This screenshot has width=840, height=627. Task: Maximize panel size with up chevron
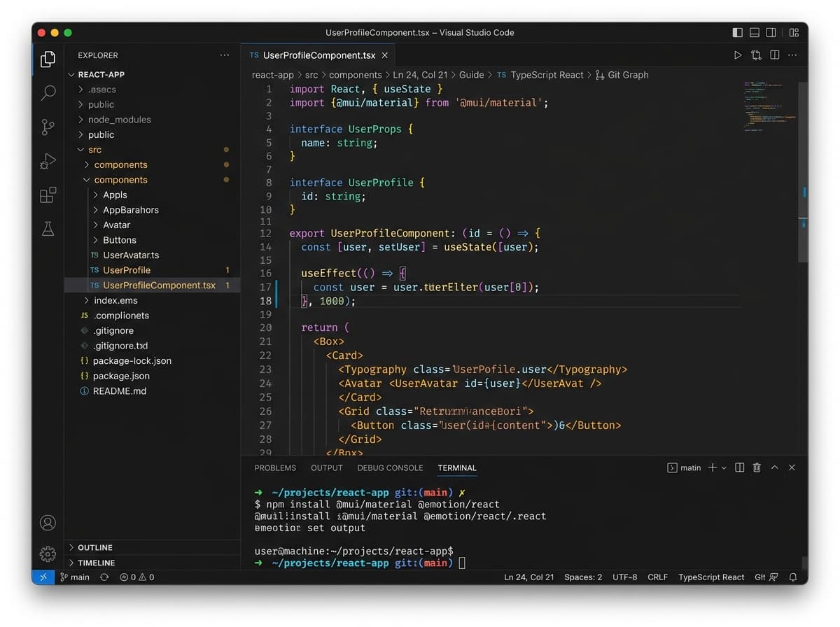[774, 467]
